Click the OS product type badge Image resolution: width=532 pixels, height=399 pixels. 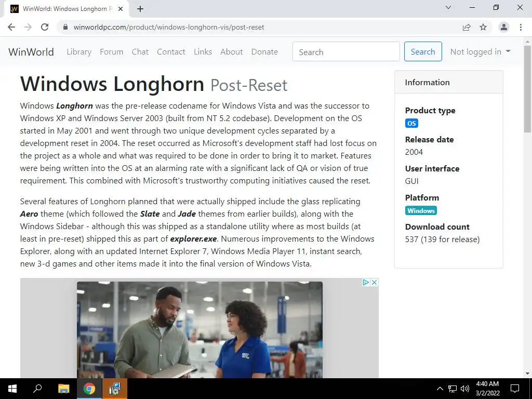pyautogui.click(x=411, y=123)
